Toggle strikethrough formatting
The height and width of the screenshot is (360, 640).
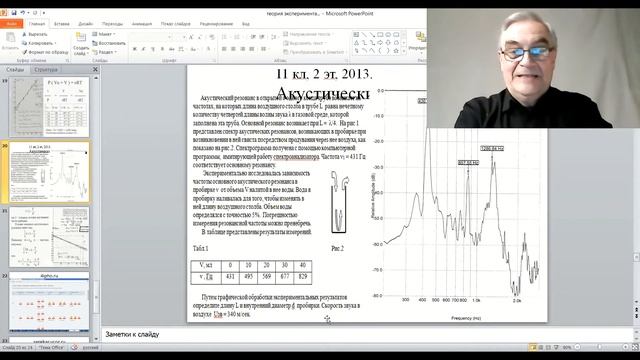click(x=172, y=49)
